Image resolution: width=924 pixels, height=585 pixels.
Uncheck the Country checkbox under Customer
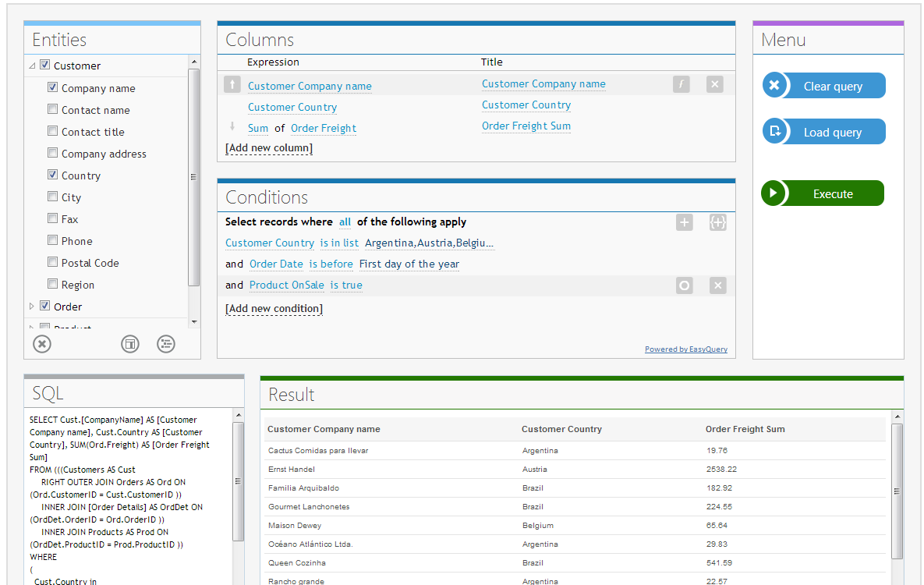click(x=52, y=175)
